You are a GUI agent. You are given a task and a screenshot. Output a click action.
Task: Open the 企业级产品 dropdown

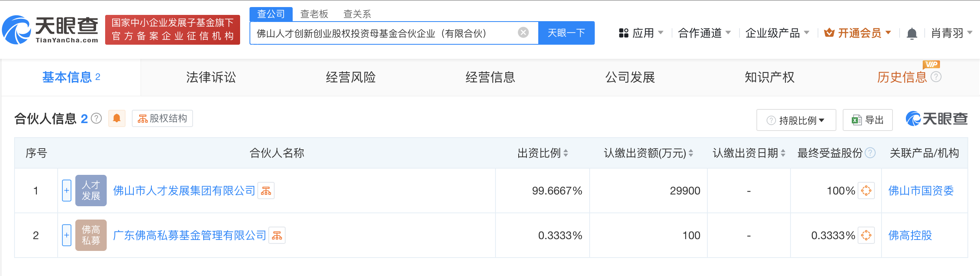click(x=777, y=33)
